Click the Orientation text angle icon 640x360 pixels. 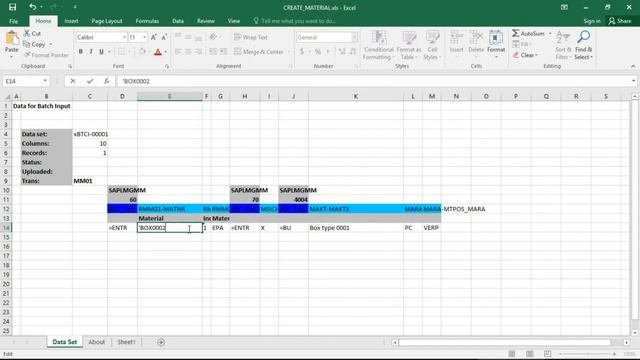(213, 37)
